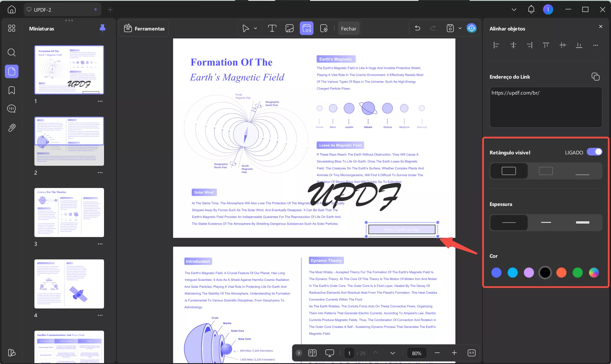Align objects to left edge
The image size is (611, 364).
tap(496, 45)
